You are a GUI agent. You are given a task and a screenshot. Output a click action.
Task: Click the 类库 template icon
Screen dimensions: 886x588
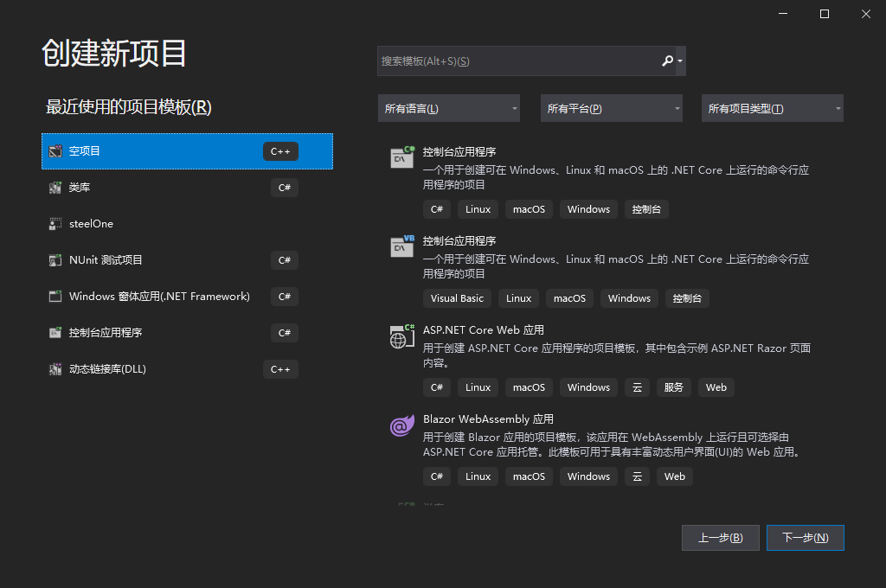tap(55, 188)
